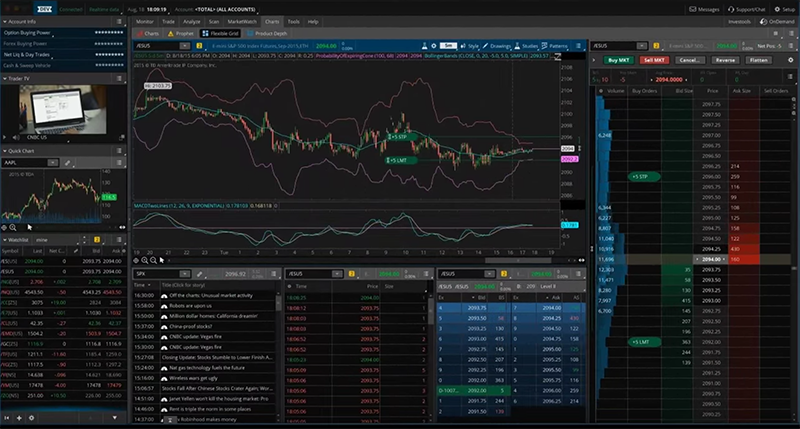Viewport: 800px width, 429px height.
Task: Select the Prophet sub-tab
Action: pyautogui.click(x=181, y=33)
